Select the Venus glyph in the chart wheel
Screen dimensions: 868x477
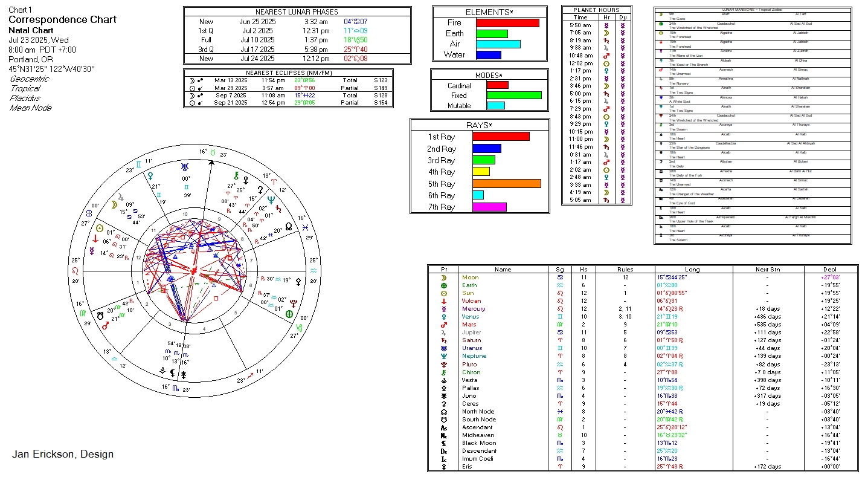tap(150, 175)
